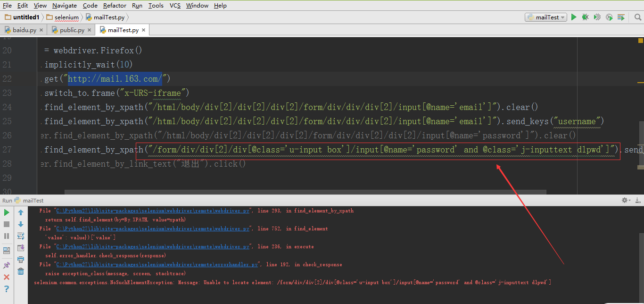Image resolution: width=644 pixels, height=304 pixels.
Task: Click the "退出" link text line 28
Action: click(x=191, y=164)
